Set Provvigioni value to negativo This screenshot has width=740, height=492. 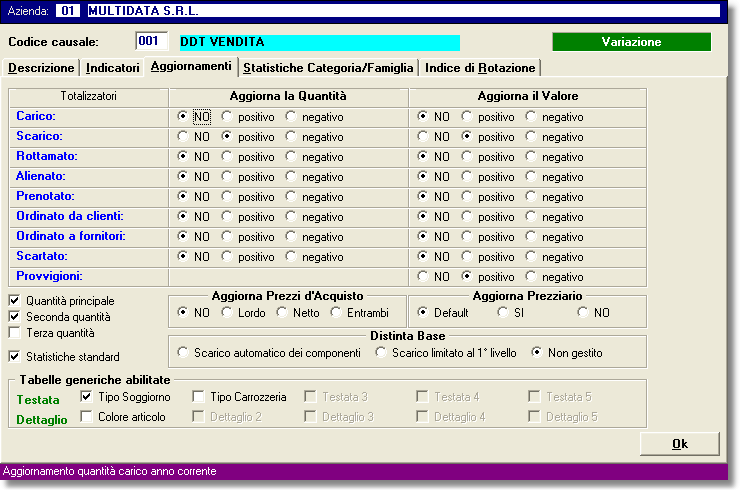(531, 276)
